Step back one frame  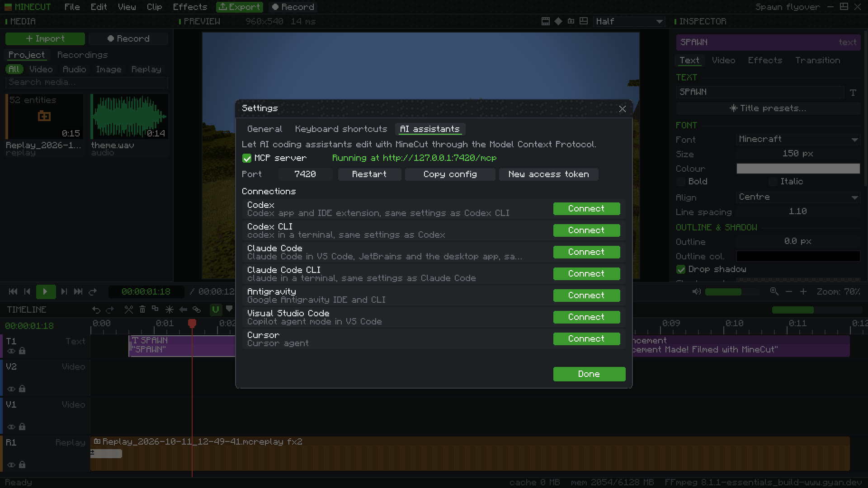click(27, 292)
